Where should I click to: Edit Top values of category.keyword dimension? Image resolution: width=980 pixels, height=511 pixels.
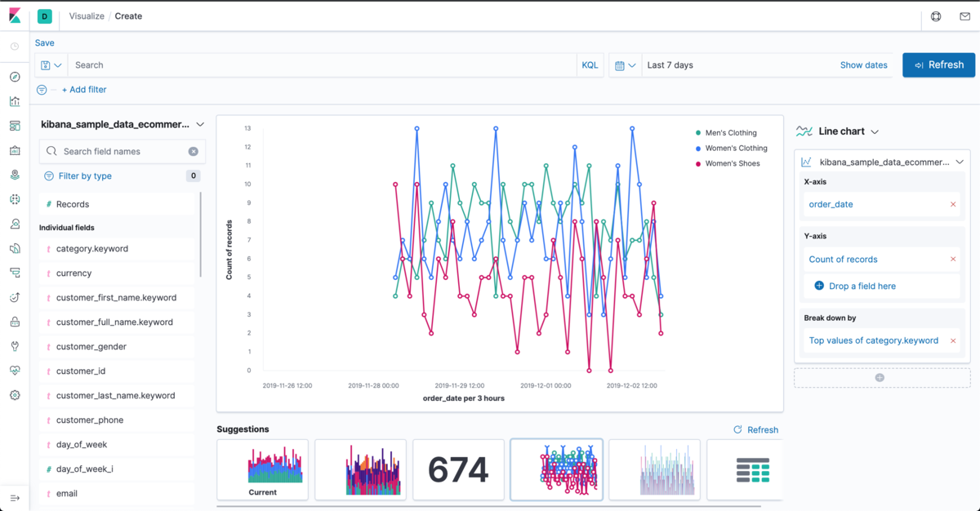coord(873,340)
